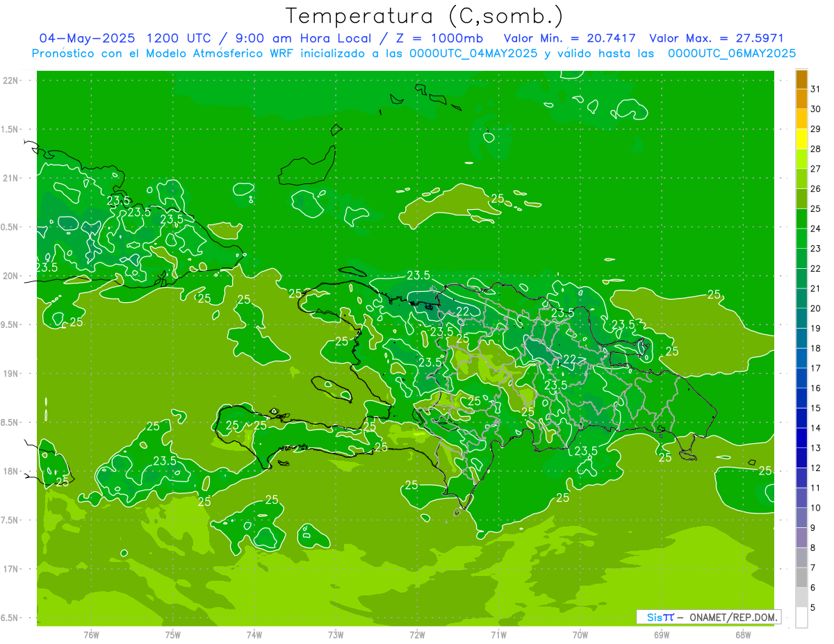This screenshot has height=644, width=834.
Task: Click the '15' value on color scale
Action: point(815,408)
